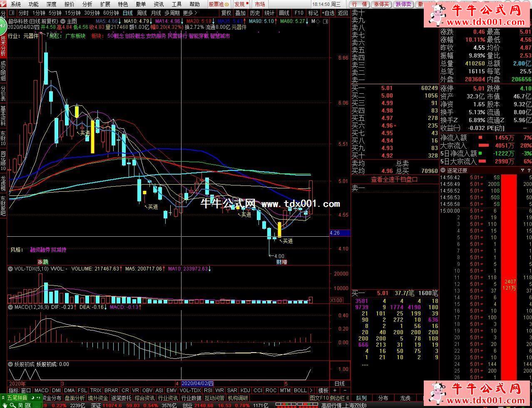Select the 窗口 tab at bottom
Viewport: 532px width, 408px height.
26,390
